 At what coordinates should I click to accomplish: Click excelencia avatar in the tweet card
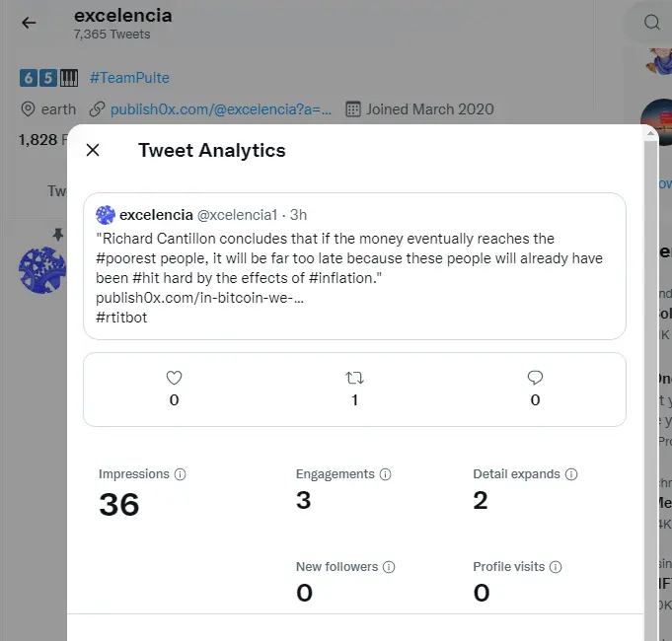click(106, 215)
